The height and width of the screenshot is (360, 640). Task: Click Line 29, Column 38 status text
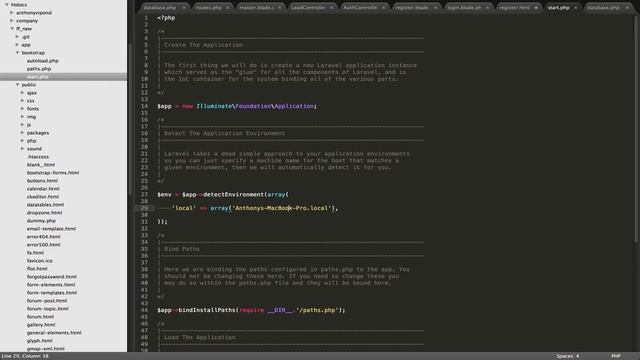tap(25, 356)
